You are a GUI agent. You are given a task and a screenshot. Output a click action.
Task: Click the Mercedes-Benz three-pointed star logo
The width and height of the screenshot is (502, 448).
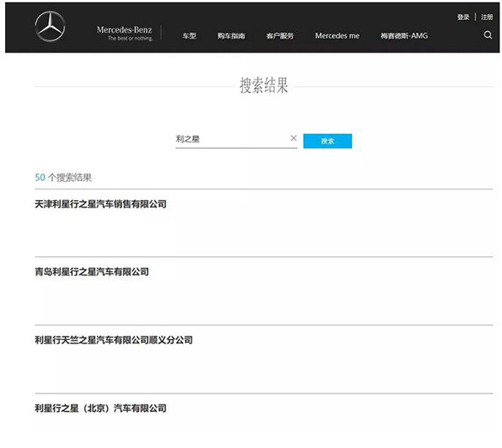(x=50, y=28)
